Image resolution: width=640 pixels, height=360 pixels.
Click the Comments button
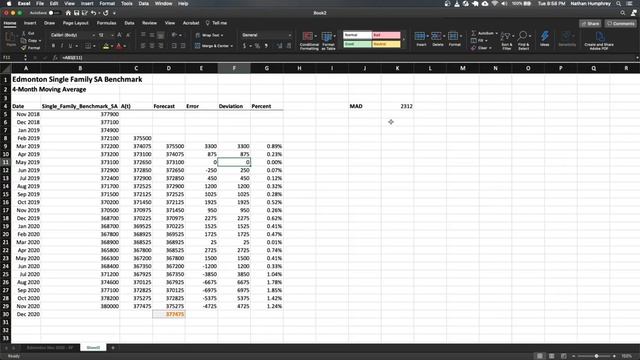620,24
